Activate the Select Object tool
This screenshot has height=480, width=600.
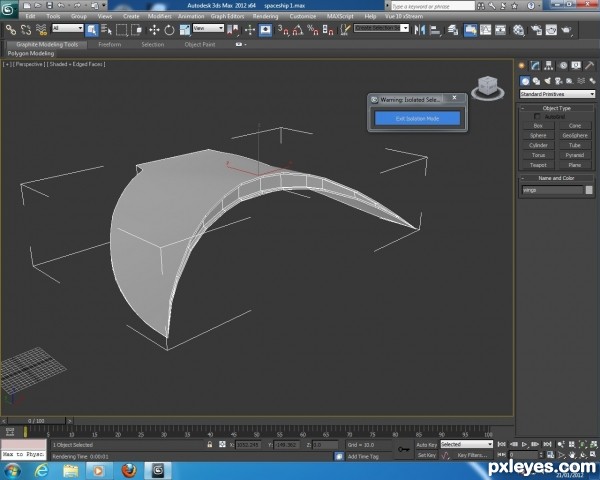tap(92, 30)
